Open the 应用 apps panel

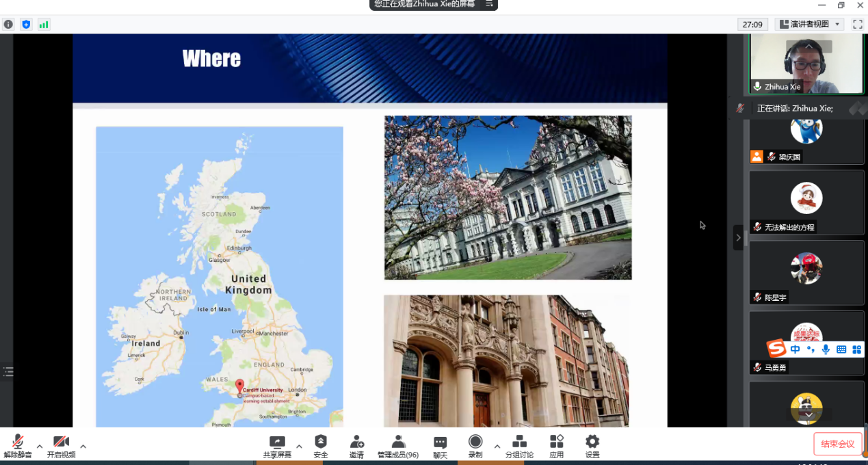click(x=557, y=446)
